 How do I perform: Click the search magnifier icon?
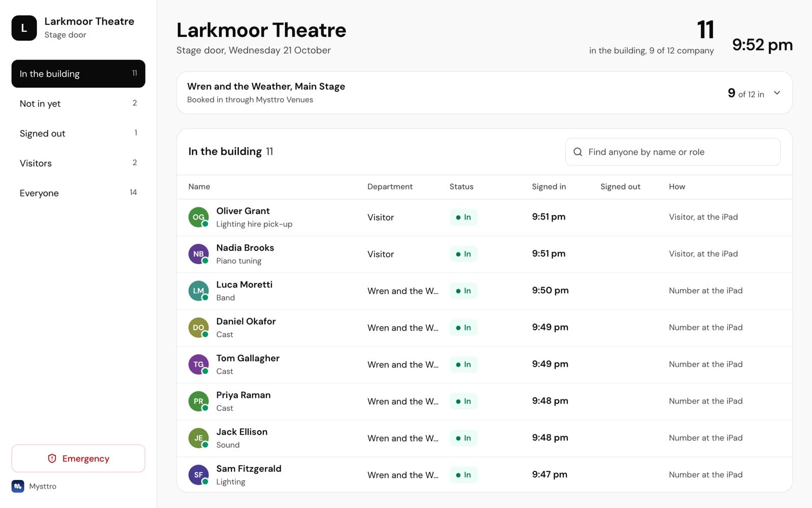tap(578, 152)
